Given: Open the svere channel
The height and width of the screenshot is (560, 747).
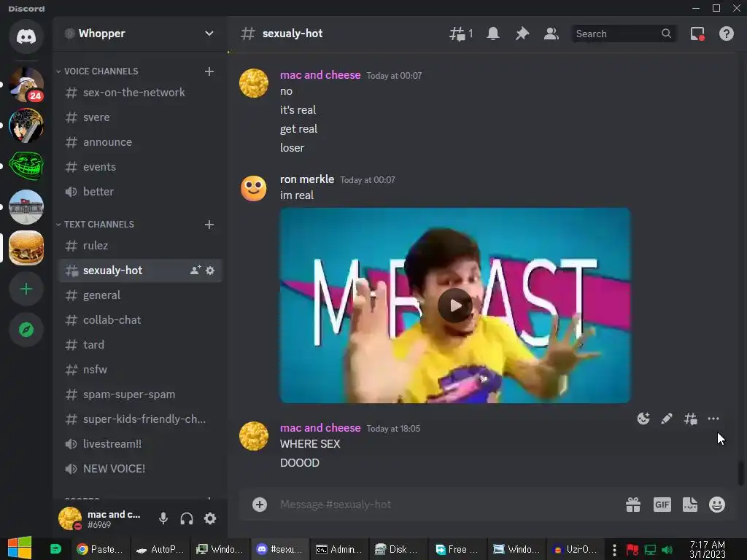Looking at the screenshot, I should point(140,117).
